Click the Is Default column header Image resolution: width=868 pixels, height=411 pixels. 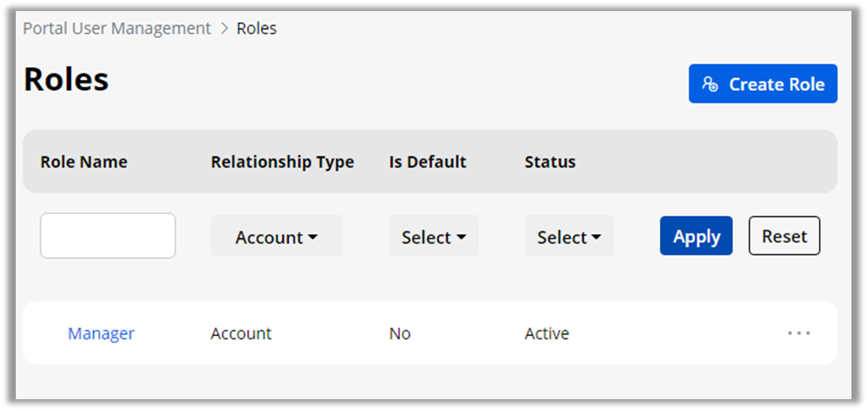coord(427,162)
